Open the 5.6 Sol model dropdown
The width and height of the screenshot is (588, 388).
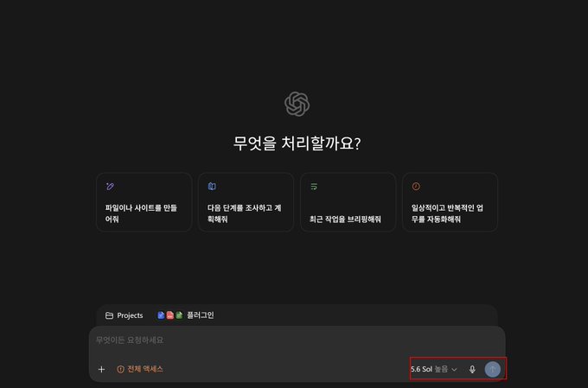[433, 369]
